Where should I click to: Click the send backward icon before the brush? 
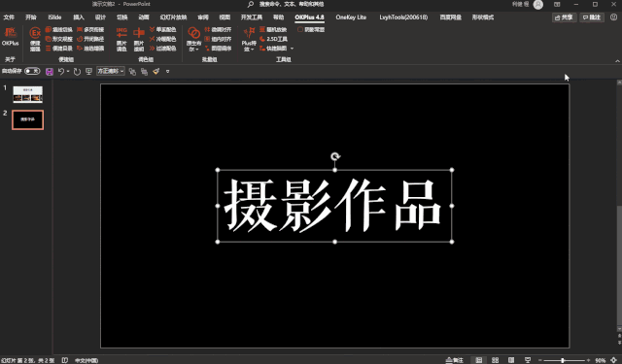coord(145,71)
